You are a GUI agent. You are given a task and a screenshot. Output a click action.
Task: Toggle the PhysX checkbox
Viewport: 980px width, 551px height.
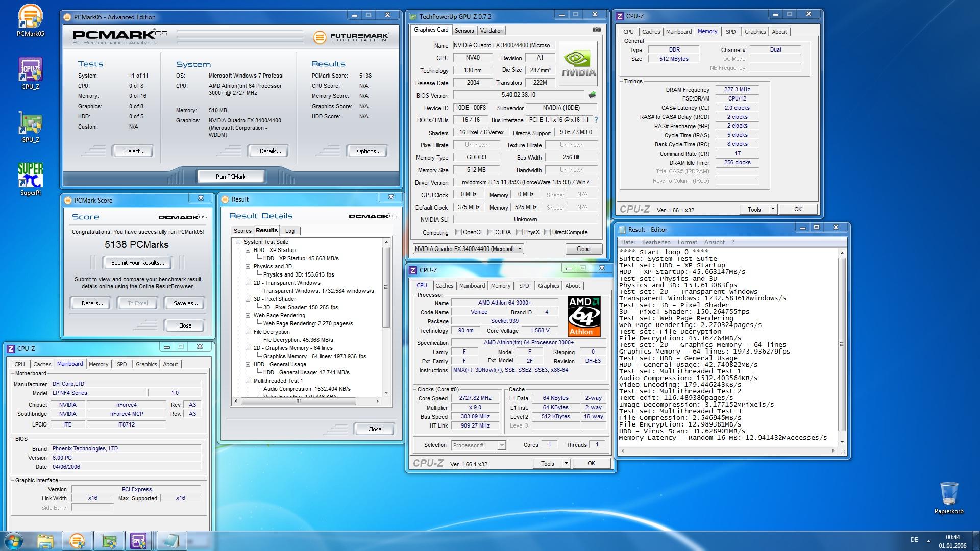(x=519, y=232)
